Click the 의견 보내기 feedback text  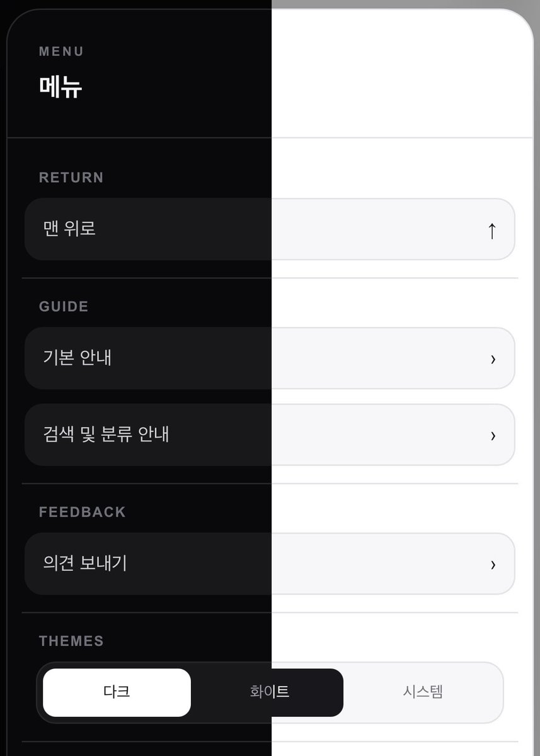pyautogui.click(x=85, y=563)
